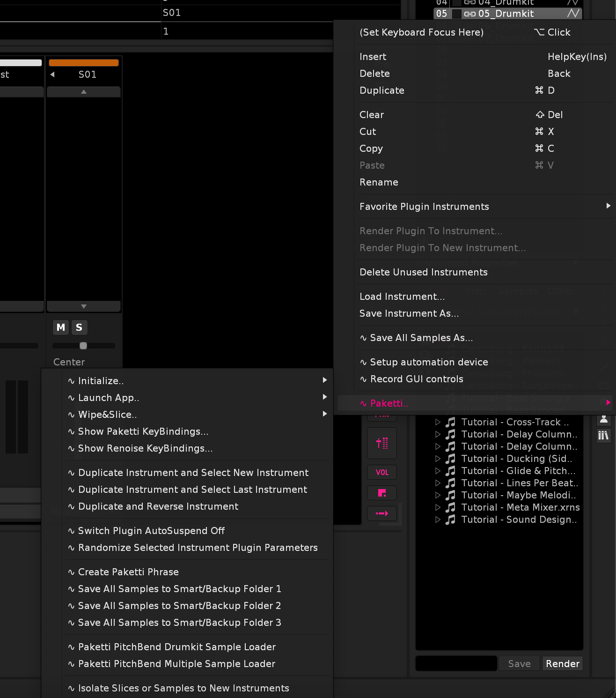Click the pink arrow icon below VOL
Image resolution: width=616 pixels, height=698 pixels.
pos(382,513)
